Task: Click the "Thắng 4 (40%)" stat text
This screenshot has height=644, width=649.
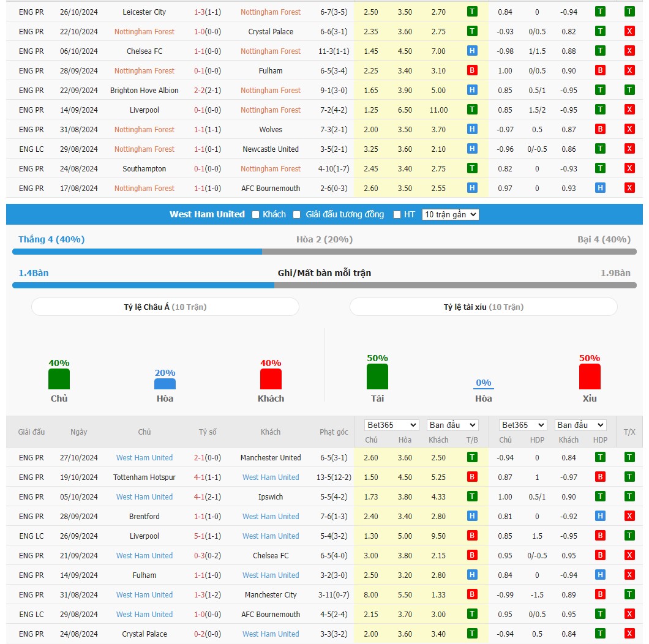Action: pos(51,239)
